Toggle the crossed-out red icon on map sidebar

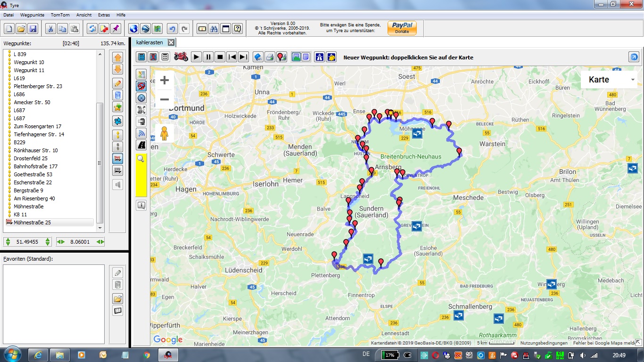141,86
